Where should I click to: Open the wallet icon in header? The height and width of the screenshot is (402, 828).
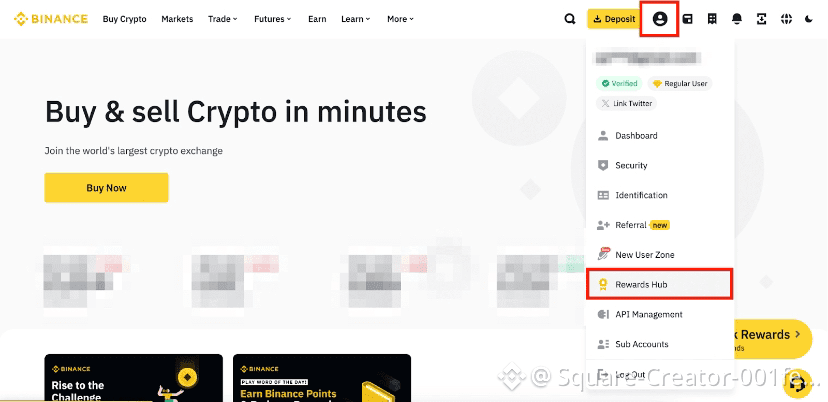(x=688, y=19)
